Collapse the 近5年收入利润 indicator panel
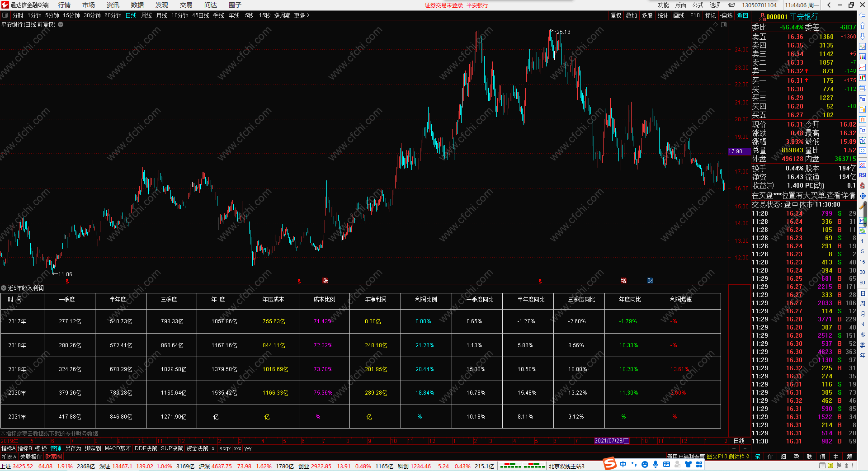This screenshot has width=868, height=471. (4, 288)
